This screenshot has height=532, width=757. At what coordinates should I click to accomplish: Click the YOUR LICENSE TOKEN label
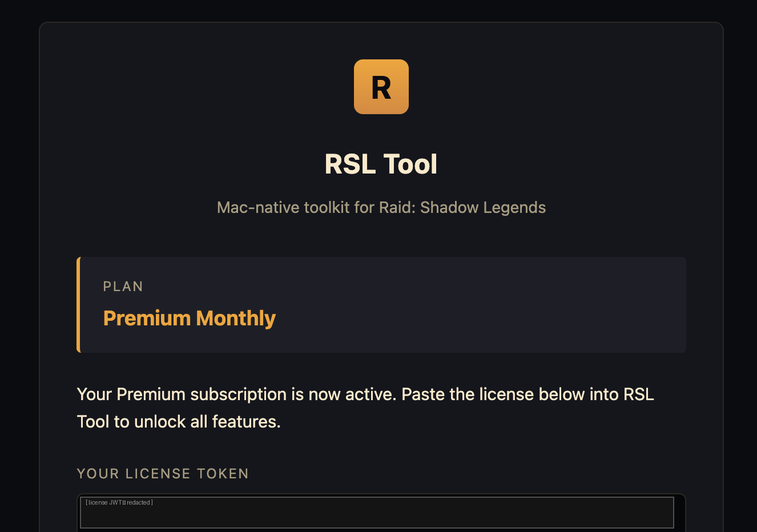pyautogui.click(x=163, y=474)
